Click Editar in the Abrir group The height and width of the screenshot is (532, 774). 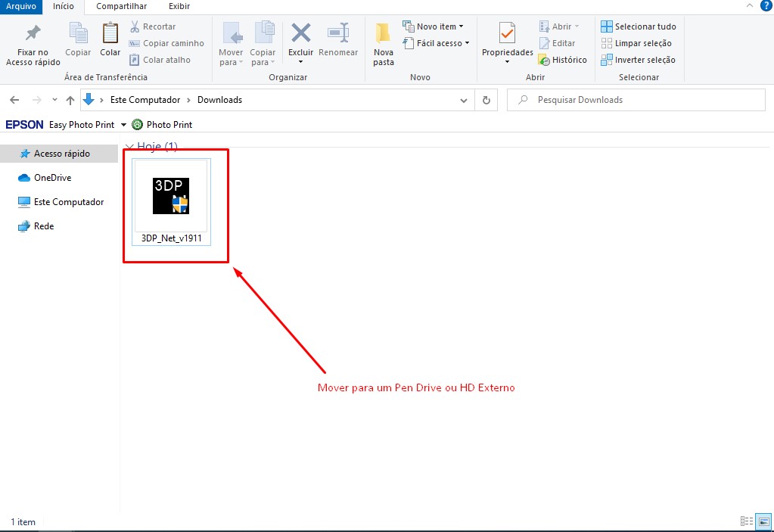coord(558,43)
